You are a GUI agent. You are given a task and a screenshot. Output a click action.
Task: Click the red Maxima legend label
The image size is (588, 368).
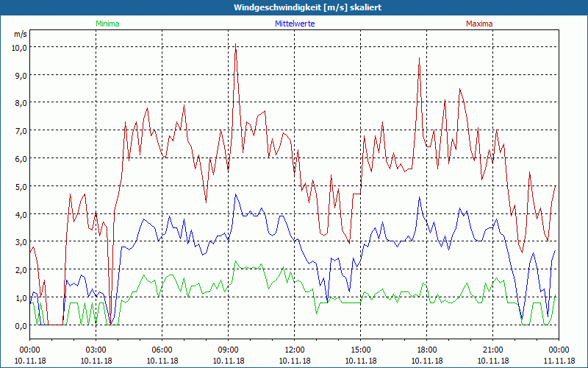(x=479, y=24)
